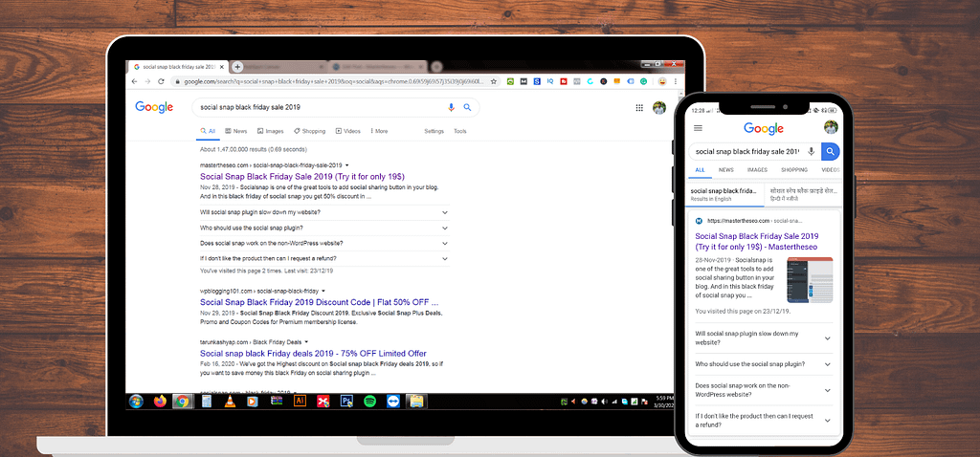Select the Shopping tab on laptop Google

pos(309,131)
